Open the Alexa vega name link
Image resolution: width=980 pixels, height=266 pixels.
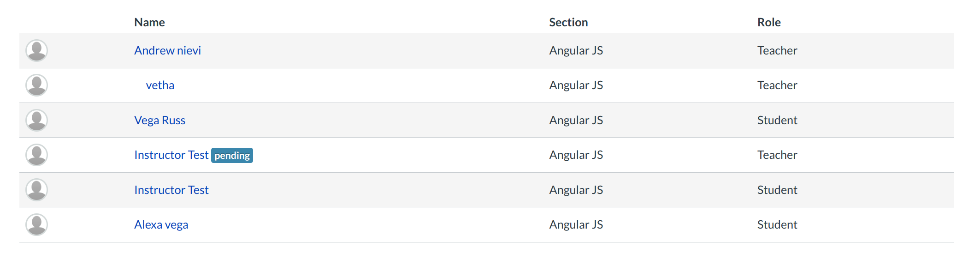(x=161, y=225)
